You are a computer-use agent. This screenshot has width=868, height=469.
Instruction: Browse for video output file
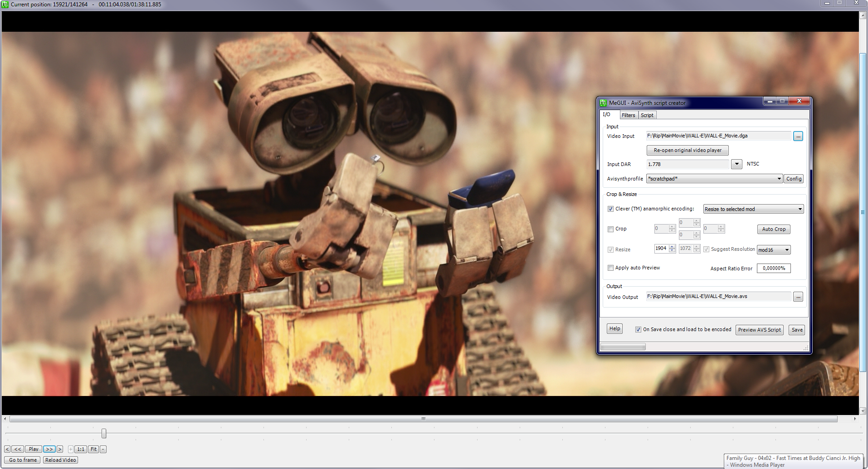[x=798, y=297]
